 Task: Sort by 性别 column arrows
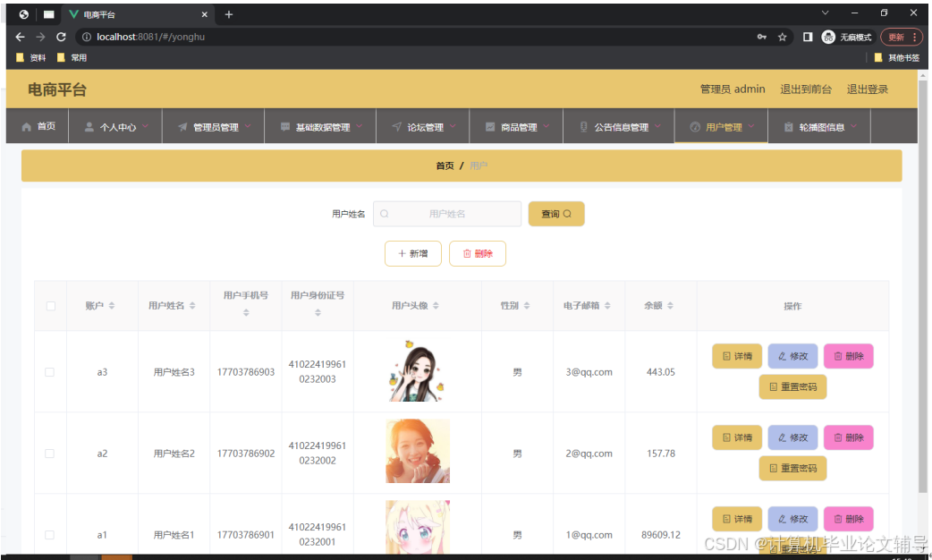tap(527, 306)
